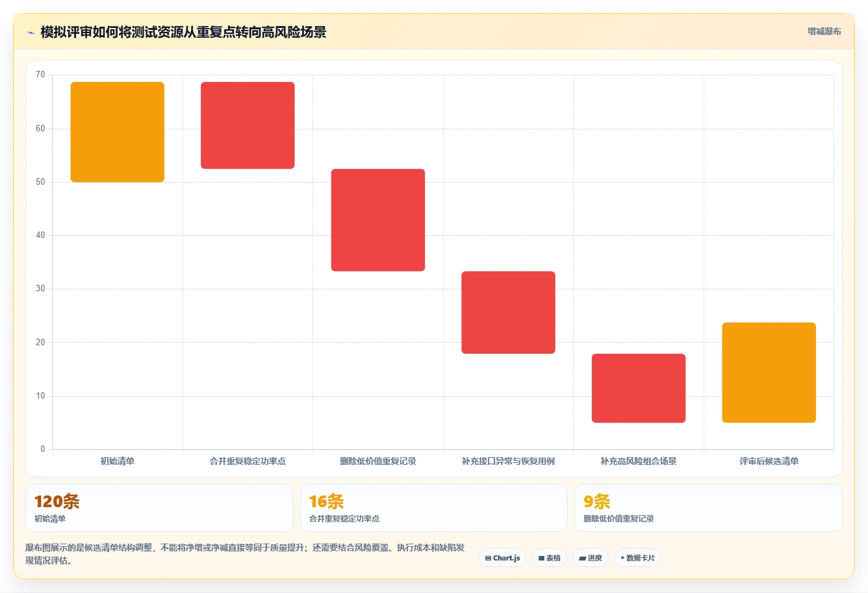Open the 16条 data card
Viewport: 868px width, 593px height.
pos(434,508)
